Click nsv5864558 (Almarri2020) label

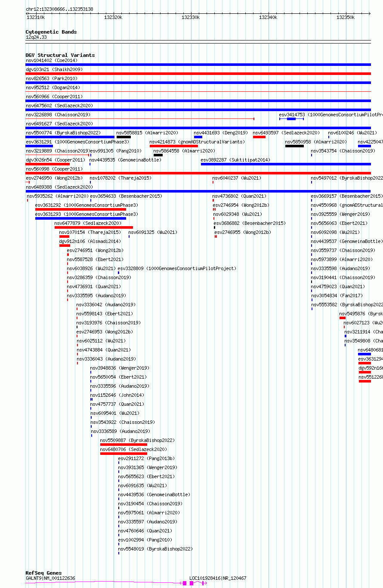click(184, 151)
